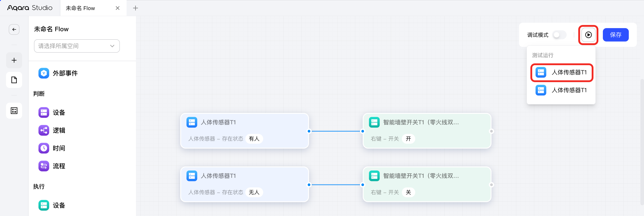The image size is (644, 216).
Task: Click the 关 switch value chip
Action: (x=408, y=192)
